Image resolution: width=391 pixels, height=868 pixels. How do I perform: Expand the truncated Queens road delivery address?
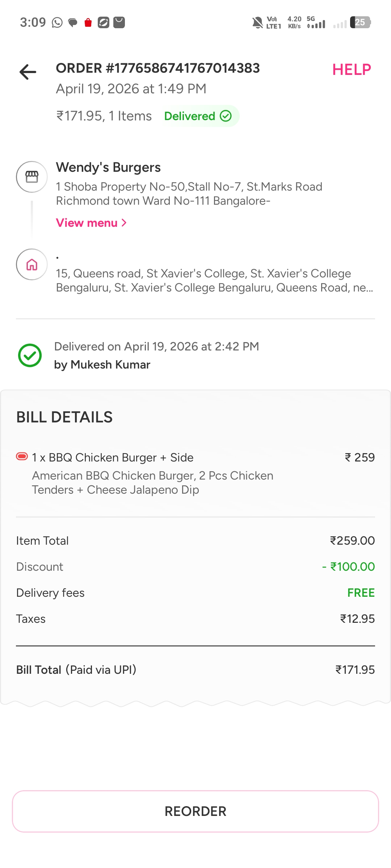[214, 280]
